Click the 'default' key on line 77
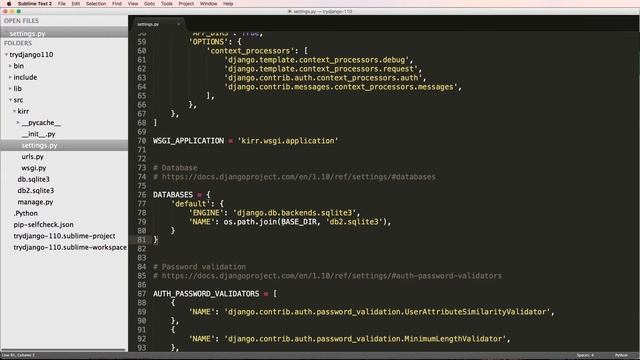 (x=191, y=204)
